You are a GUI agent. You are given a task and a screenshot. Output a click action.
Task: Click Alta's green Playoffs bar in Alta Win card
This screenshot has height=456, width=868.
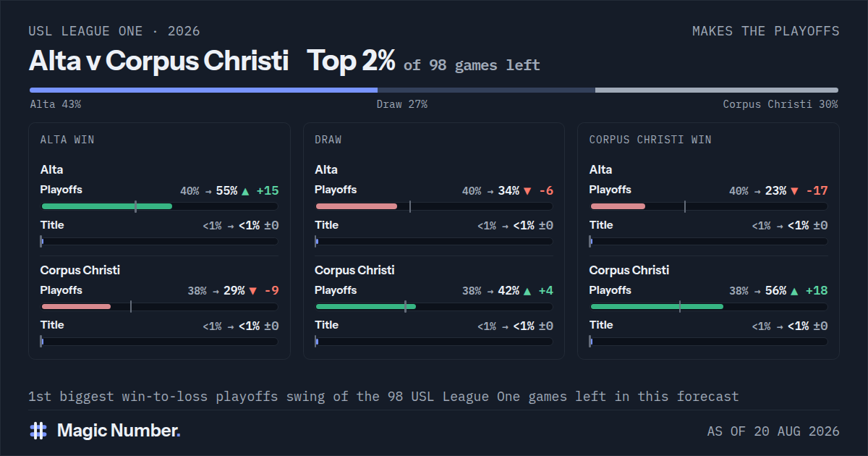[106, 206]
